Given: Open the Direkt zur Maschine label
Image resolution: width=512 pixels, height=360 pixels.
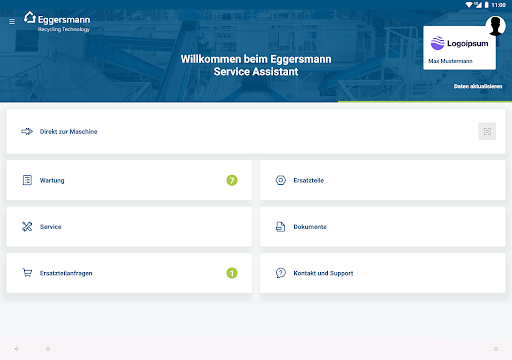Looking at the screenshot, I should click(x=69, y=132).
